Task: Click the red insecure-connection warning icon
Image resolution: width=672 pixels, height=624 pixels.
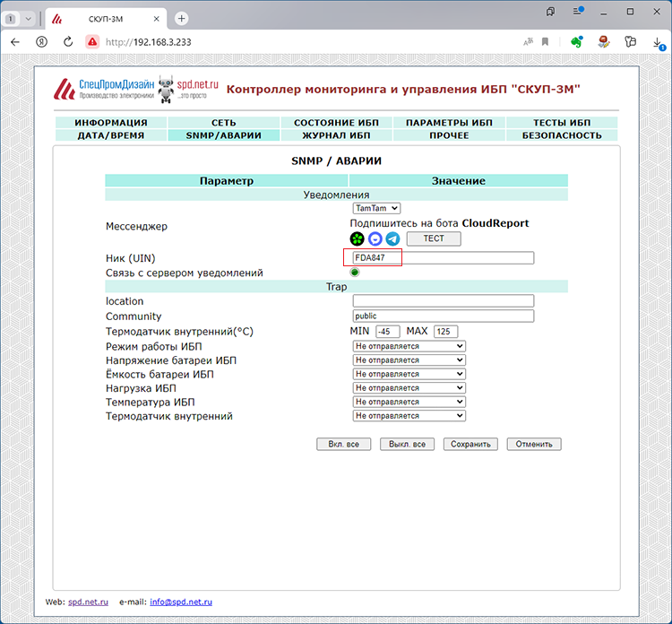Action: pyautogui.click(x=91, y=41)
